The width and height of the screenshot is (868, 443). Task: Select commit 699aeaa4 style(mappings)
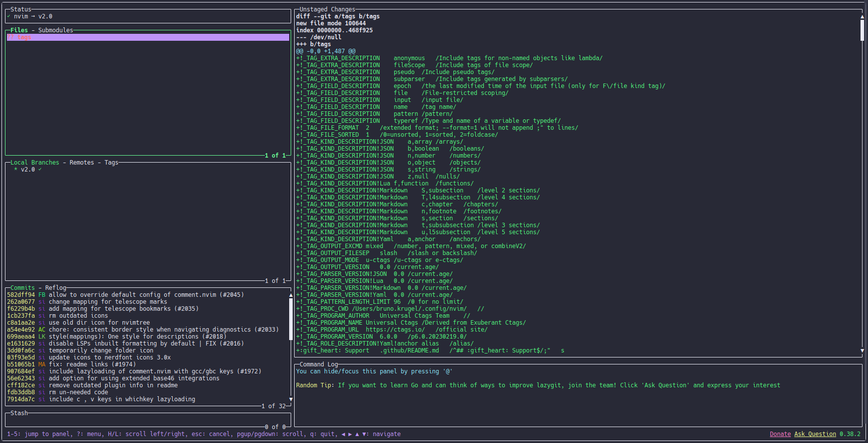147,337
